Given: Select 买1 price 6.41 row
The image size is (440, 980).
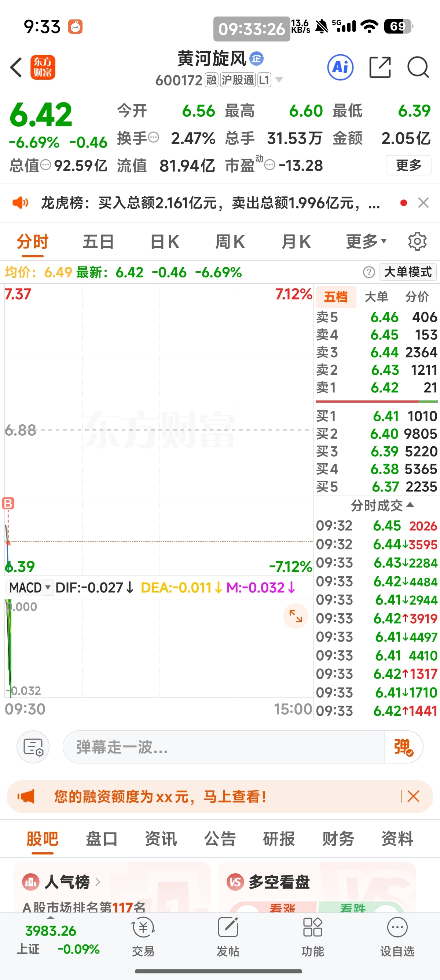Looking at the screenshot, I should [377, 416].
